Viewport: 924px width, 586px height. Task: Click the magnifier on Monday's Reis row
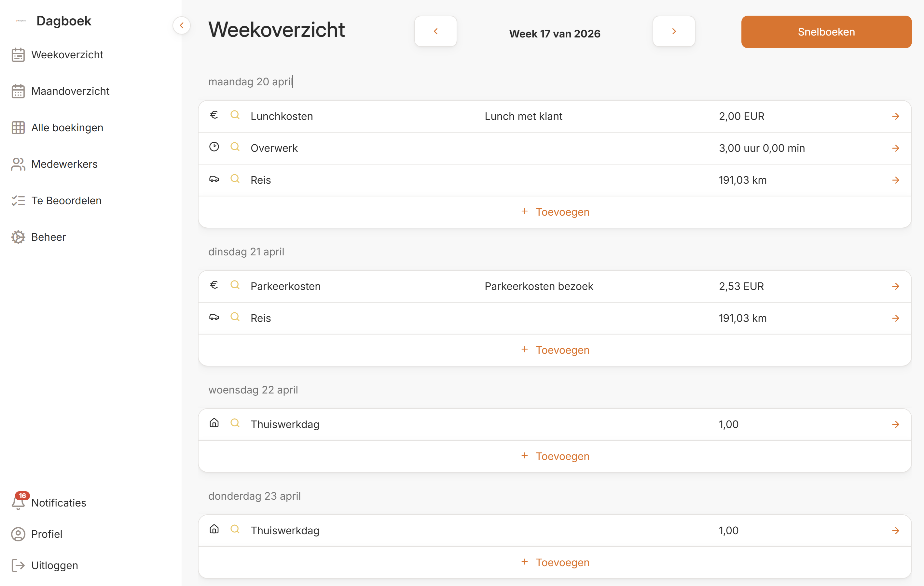[x=235, y=179]
